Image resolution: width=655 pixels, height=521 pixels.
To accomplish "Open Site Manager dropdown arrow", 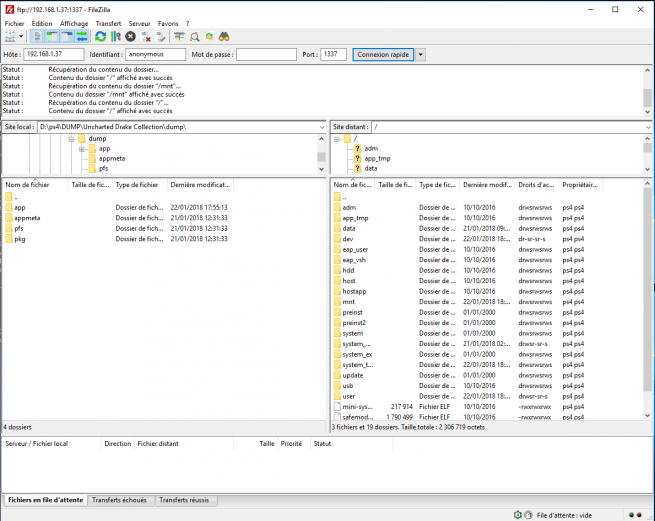I will [21, 37].
